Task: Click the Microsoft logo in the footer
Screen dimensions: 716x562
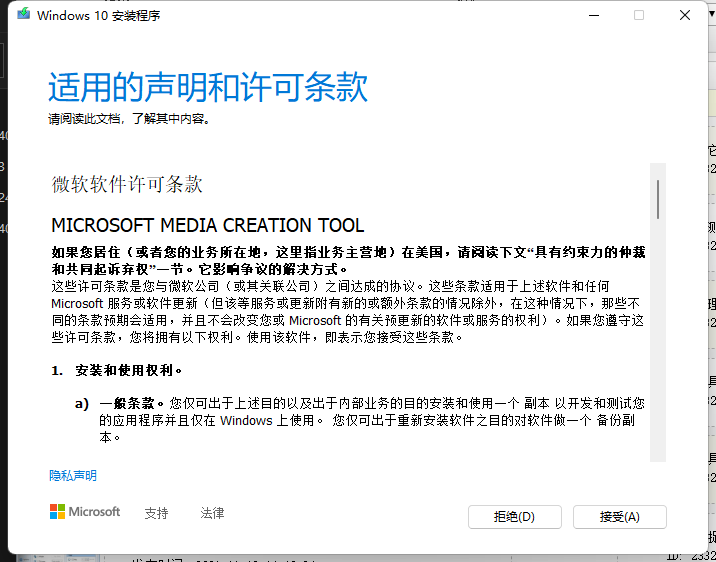Action: pos(85,512)
